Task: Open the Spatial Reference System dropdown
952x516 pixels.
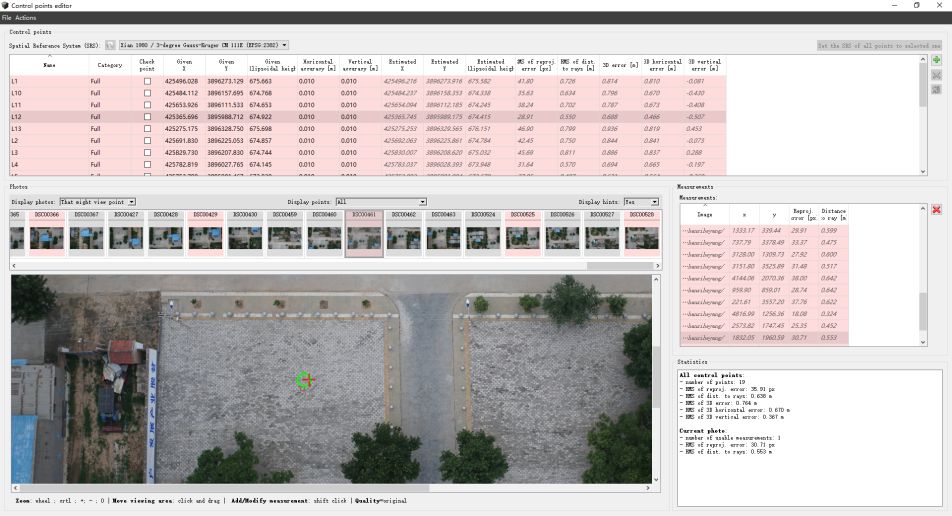Action: [204, 45]
